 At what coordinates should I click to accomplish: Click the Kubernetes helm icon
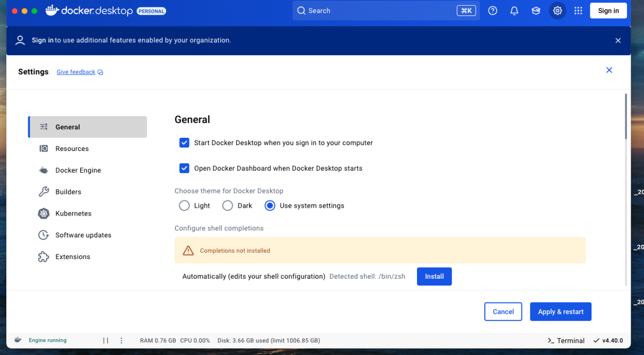pos(44,214)
